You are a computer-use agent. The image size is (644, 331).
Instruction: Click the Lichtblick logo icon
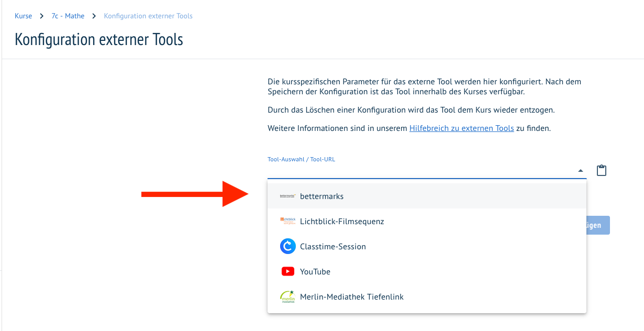click(x=288, y=221)
